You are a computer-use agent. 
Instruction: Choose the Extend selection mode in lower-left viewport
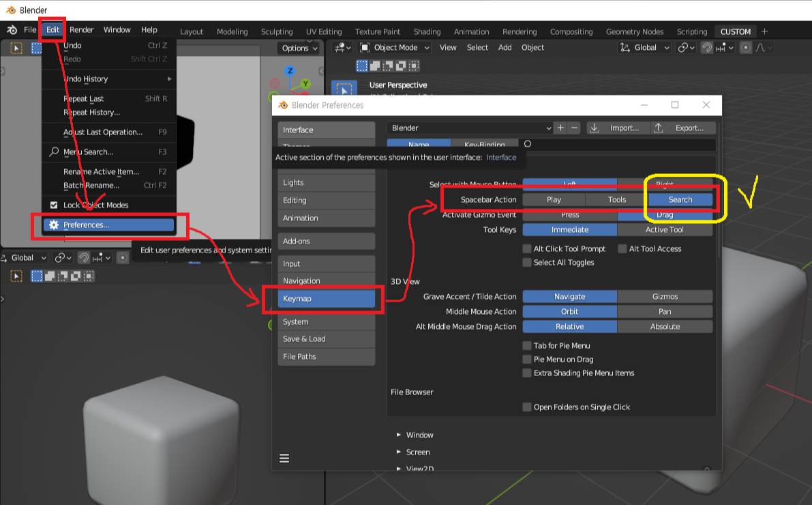tap(50, 276)
